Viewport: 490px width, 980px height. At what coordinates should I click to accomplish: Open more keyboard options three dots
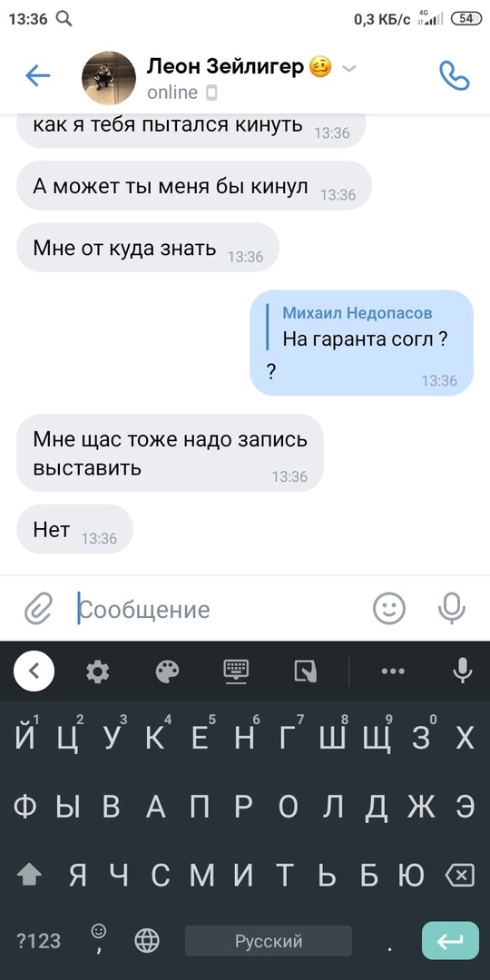click(x=393, y=671)
